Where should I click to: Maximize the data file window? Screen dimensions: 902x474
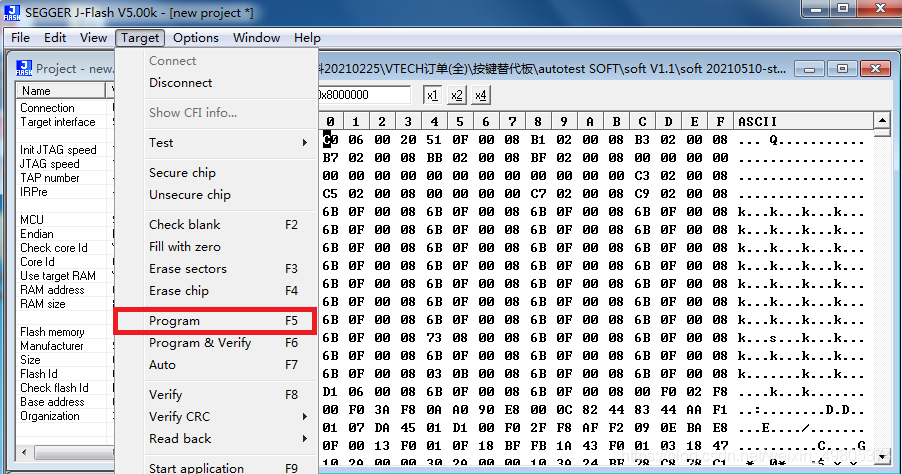[x=842, y=69]
